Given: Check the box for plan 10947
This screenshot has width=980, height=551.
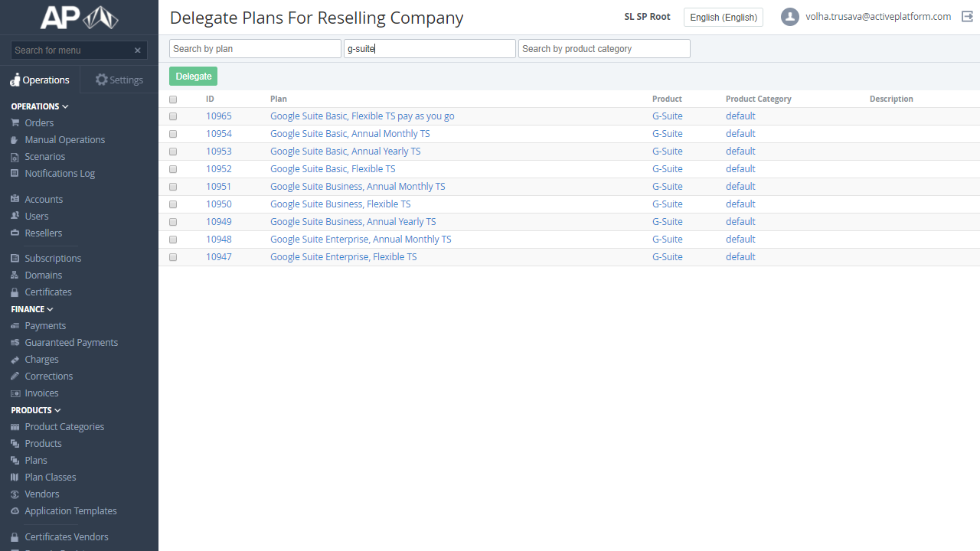Looking at the screenshot, I should pyautogui.click(x=173, y=257).
